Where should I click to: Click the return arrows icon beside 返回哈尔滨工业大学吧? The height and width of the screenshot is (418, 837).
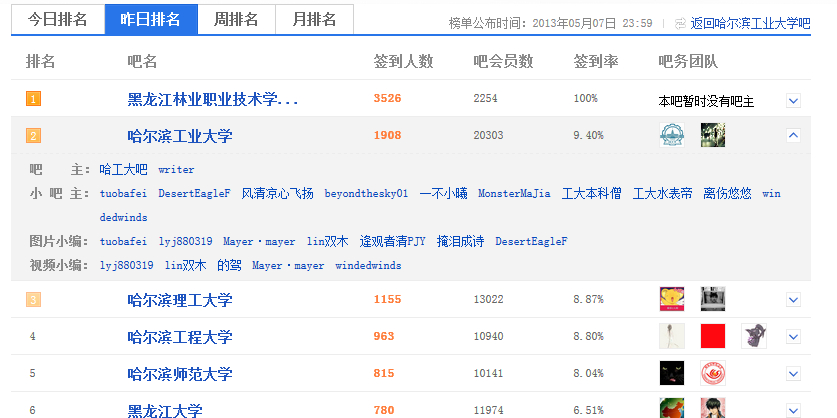680,23
